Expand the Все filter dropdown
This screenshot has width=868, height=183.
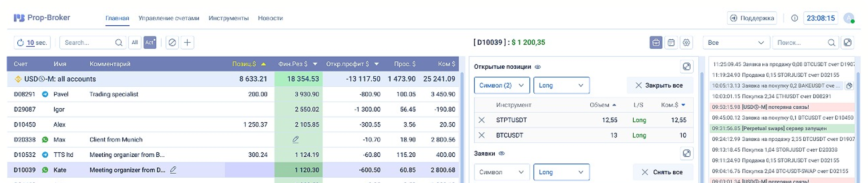click(x=736, y=43)
